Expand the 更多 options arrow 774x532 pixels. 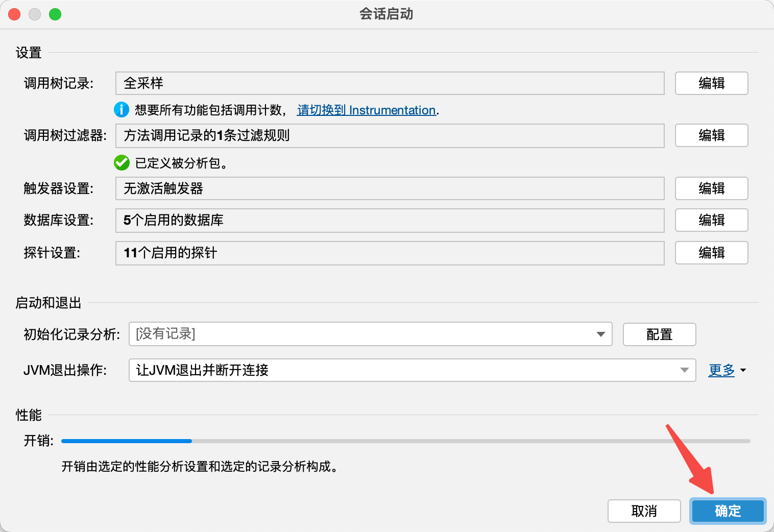[743, 370]
